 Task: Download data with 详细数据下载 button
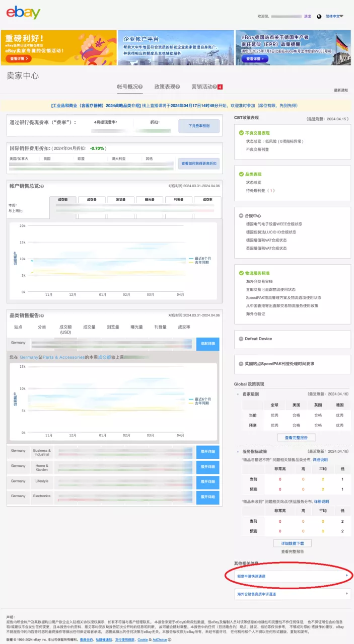click(293, 543)
